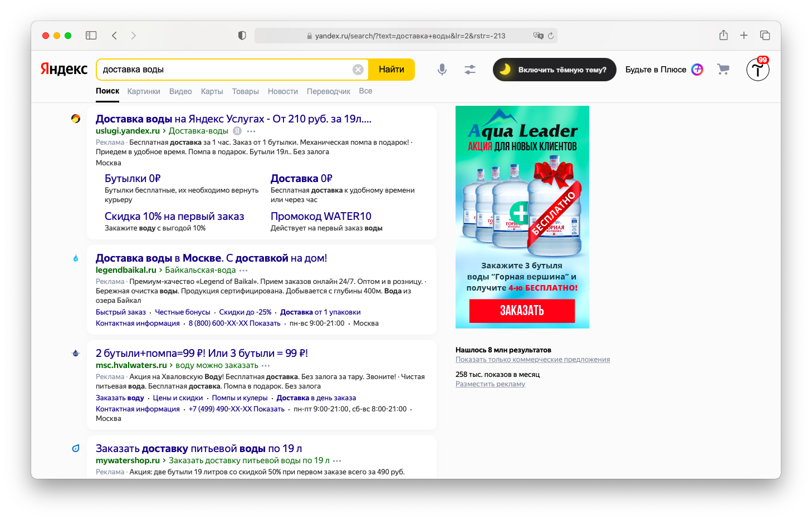This screenshot has height=520, width=812.
Task: Reload the page with the refresh icon
Action: [551, 36]
